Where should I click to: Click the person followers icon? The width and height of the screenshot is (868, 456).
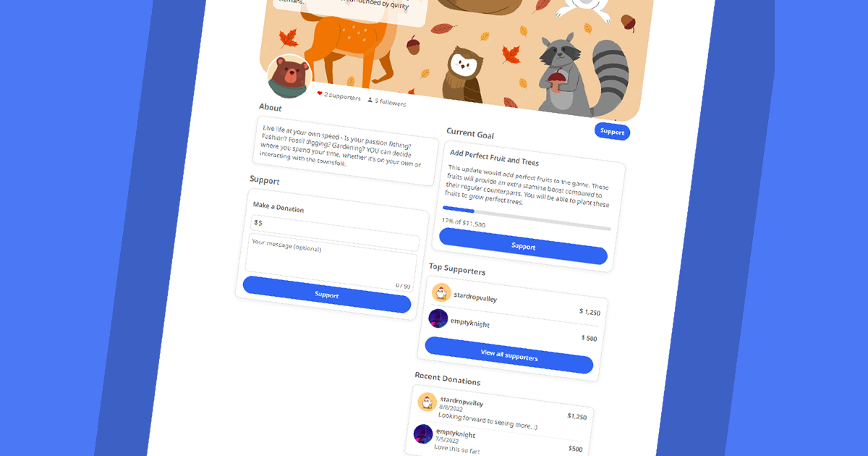pos(370,100)
